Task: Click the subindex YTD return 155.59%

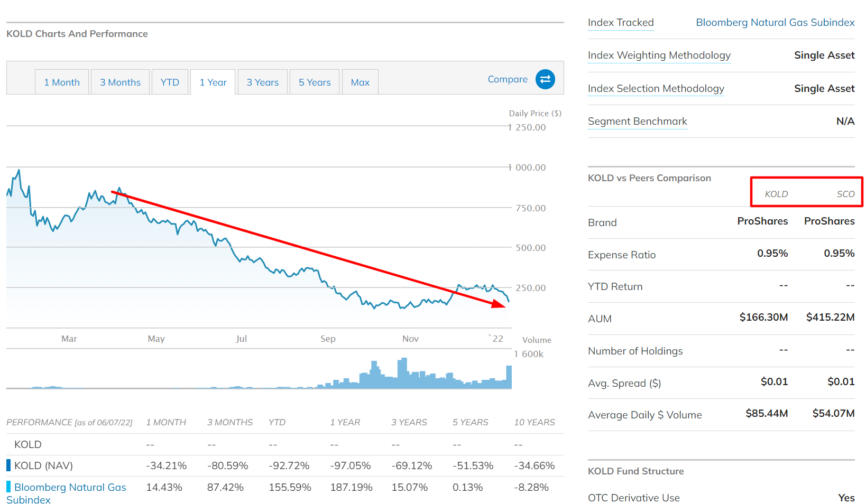Action: coord(290,487)
